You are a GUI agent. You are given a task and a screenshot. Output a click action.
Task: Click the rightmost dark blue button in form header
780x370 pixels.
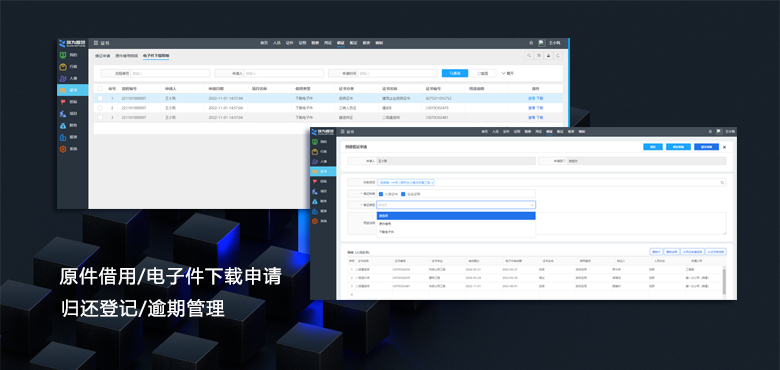(x=706, y=147)
